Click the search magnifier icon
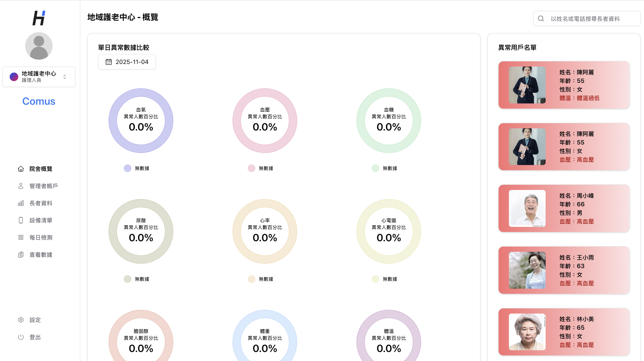This screenshot has width=644, height=361. (x=541, y=18)
